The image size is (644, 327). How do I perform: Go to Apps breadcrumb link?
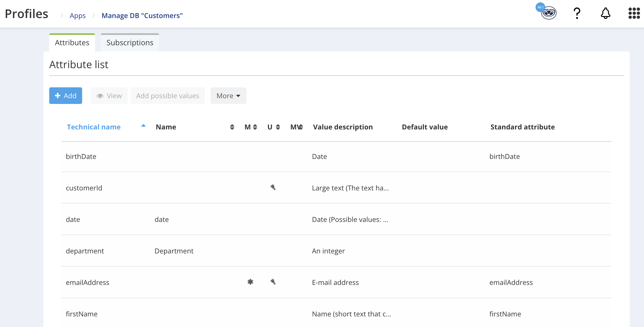tap(78, 16)
